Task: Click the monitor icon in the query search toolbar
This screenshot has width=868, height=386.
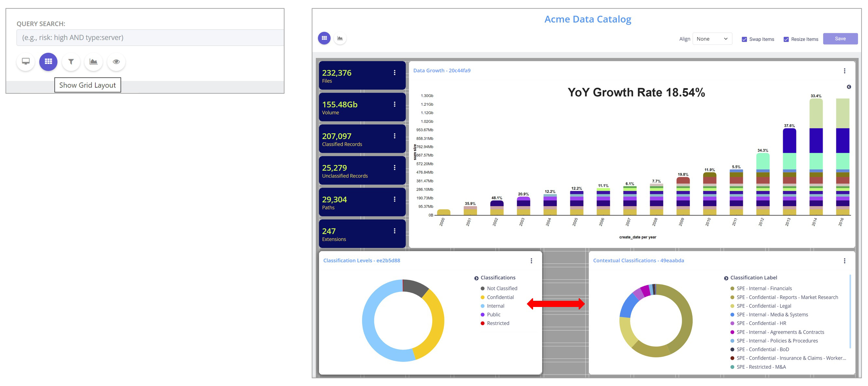Action: [26, 62]
